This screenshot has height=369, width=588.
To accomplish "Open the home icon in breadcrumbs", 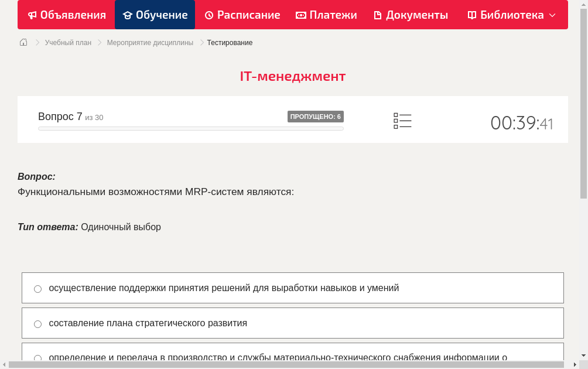I will (23, 42).
